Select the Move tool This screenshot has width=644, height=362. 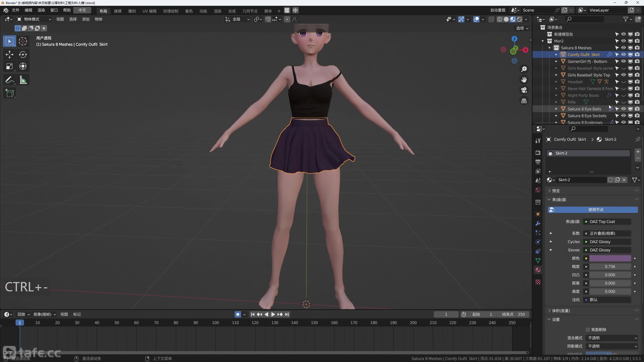click(x=10, y=54)
